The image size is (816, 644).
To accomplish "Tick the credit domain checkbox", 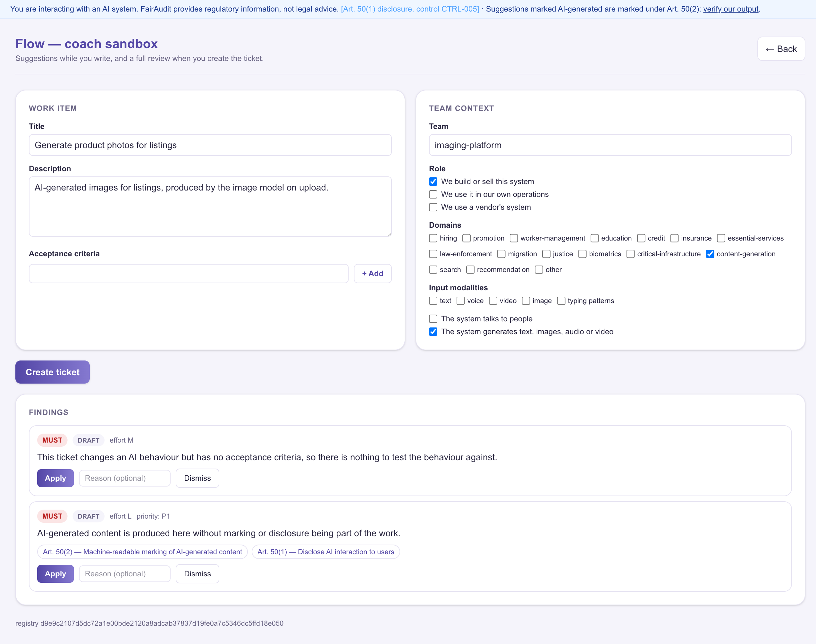I will [x=641, y=238].
